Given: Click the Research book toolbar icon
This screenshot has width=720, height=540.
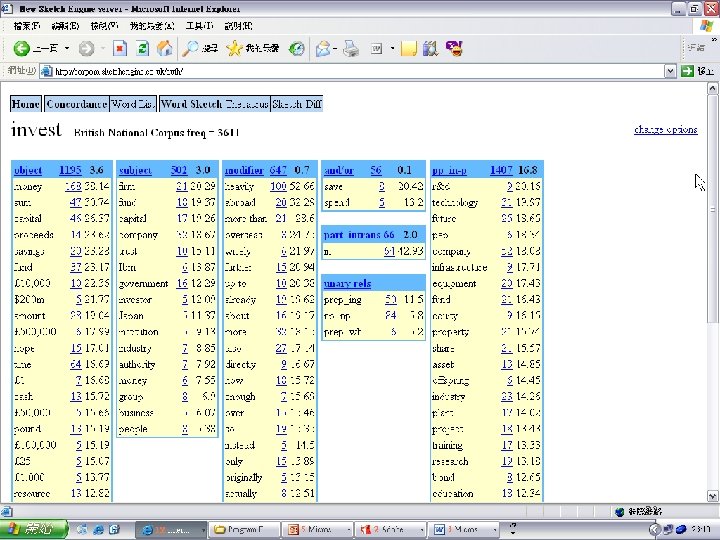Looking at the screenshot, I should (x=430, y=48).
